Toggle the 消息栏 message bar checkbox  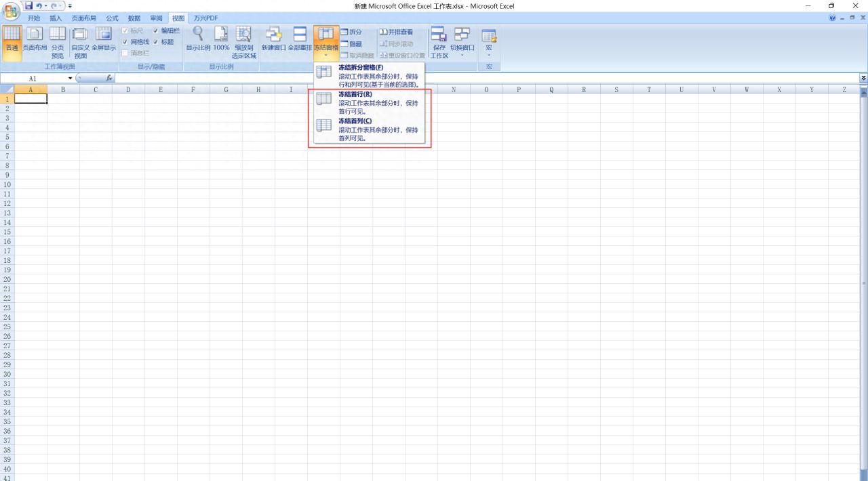(125, 53)
